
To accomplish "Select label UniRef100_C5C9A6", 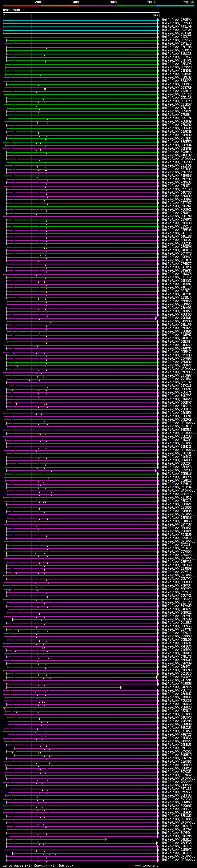I will (x=176, y=372).
